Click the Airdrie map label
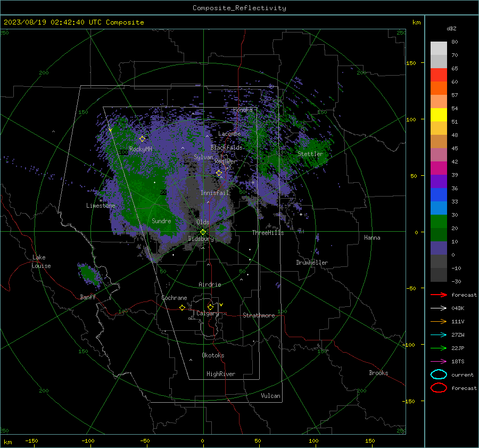This screenshot has height=448, width=479. (210, 284)
